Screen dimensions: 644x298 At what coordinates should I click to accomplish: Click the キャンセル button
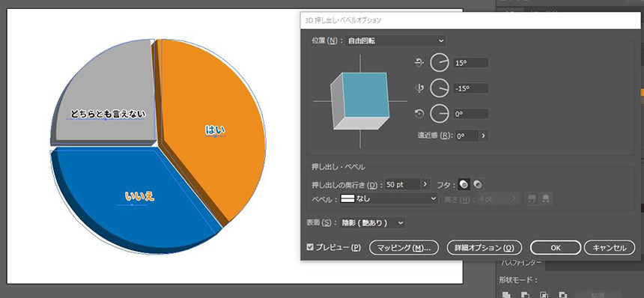tap(610, 248)
